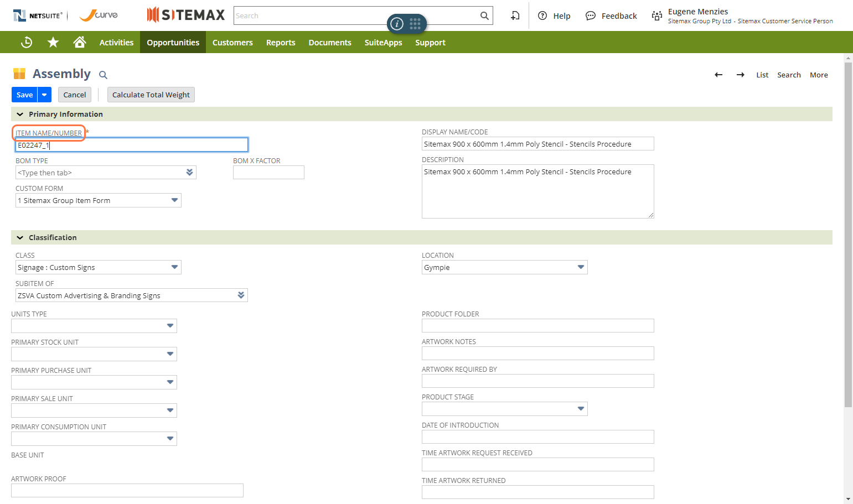Click the Feedback speech bubble icon
The height and width of the screenshot is (504, 853).
click(591, 15)
